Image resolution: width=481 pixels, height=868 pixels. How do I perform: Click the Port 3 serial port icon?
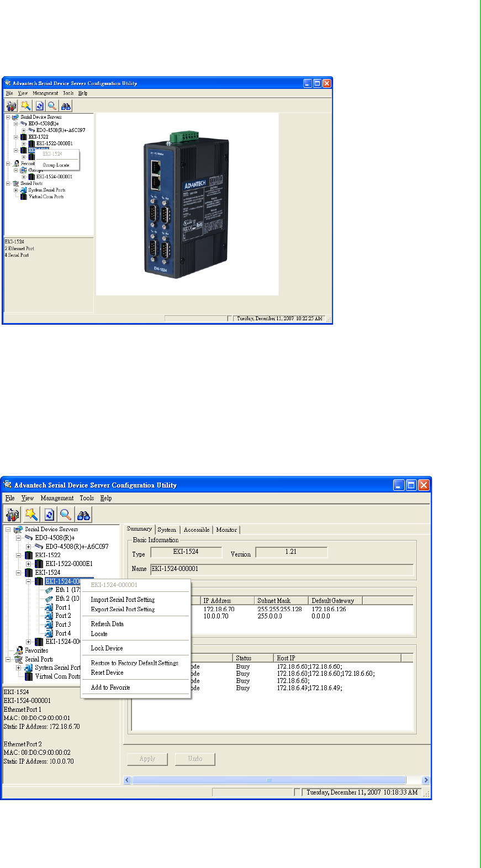tap(49, 624)
